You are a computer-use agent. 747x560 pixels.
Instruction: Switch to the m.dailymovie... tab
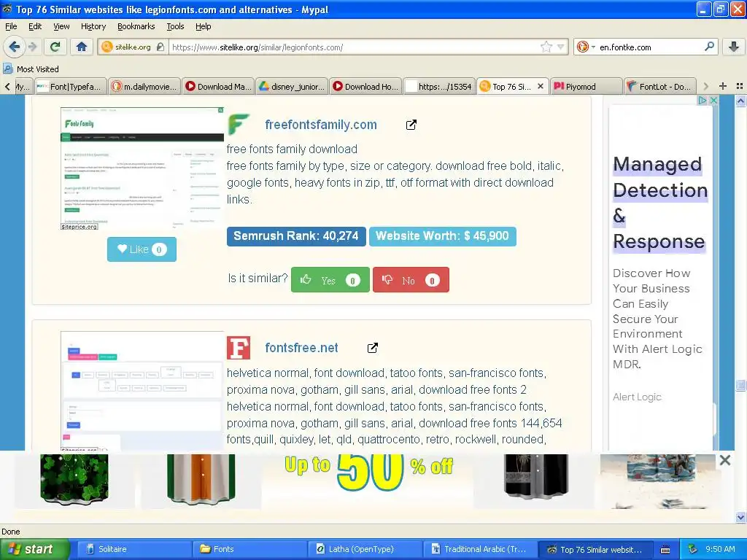point(144,86)
